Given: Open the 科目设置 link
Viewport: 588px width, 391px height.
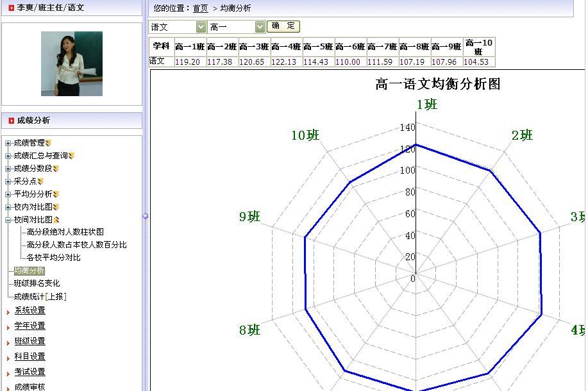Looking at the screenshot, I should click(x=29, y=356).
